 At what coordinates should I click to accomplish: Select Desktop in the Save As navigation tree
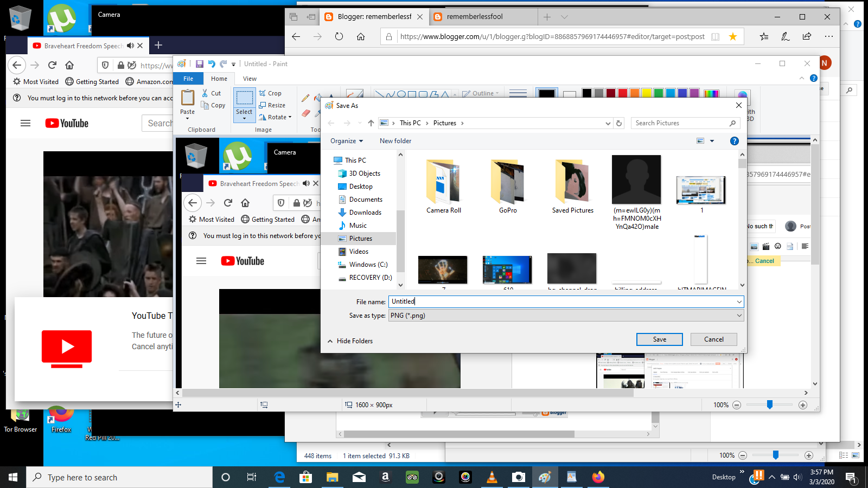[361, 187]
